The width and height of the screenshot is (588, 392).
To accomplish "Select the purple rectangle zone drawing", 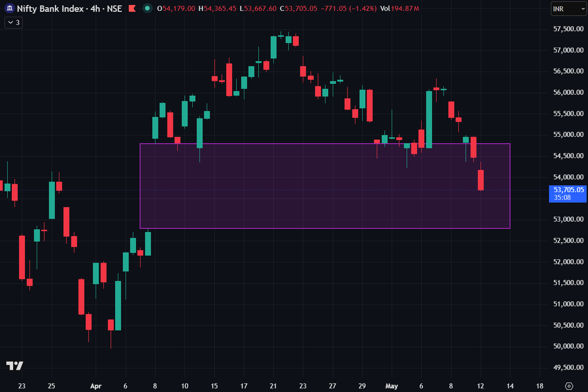I will point(325,186).
